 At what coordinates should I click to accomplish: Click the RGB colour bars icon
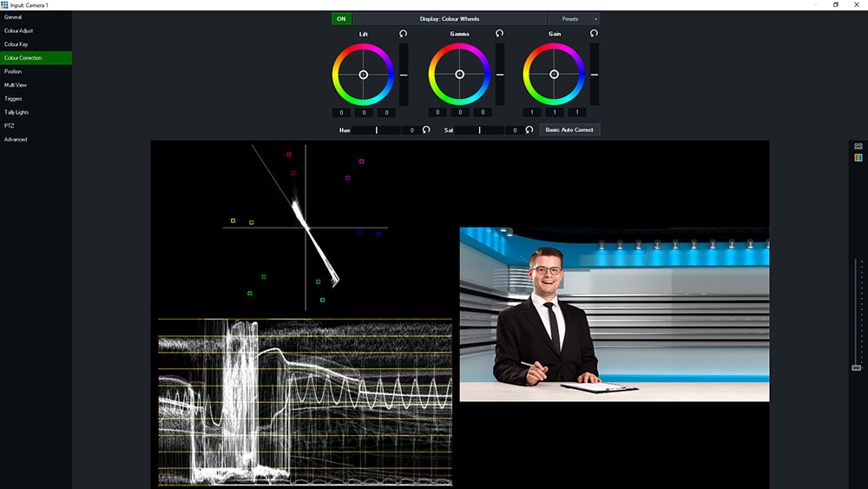click(858, 157)
